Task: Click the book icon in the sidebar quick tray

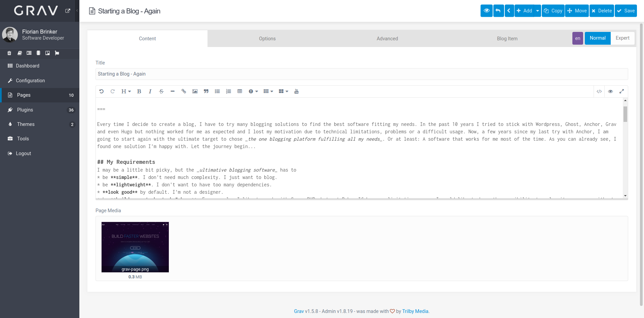Action: click(x=20, y=53)
